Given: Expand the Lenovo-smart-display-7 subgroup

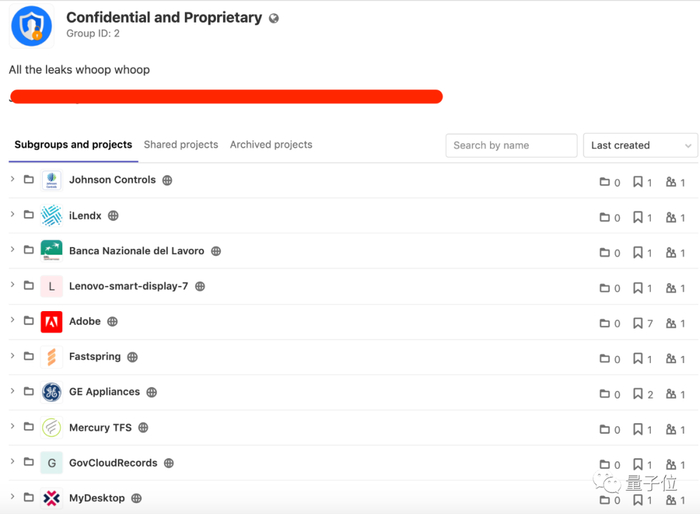Looking at the screenshot, I should coord(13,286).
